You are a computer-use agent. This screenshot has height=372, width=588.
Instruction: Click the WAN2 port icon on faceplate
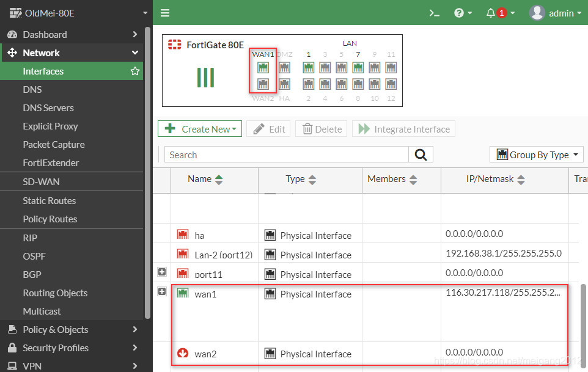[263, 84]
